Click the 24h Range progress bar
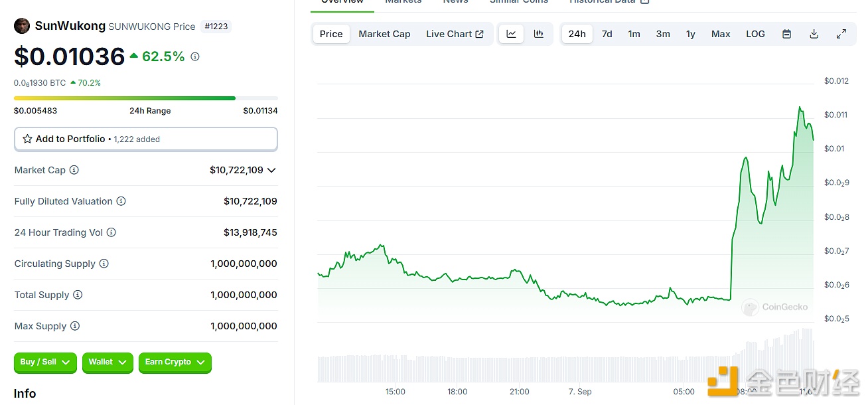The width and height of the screenshot is (868, 405). click(x=146, y=98)
